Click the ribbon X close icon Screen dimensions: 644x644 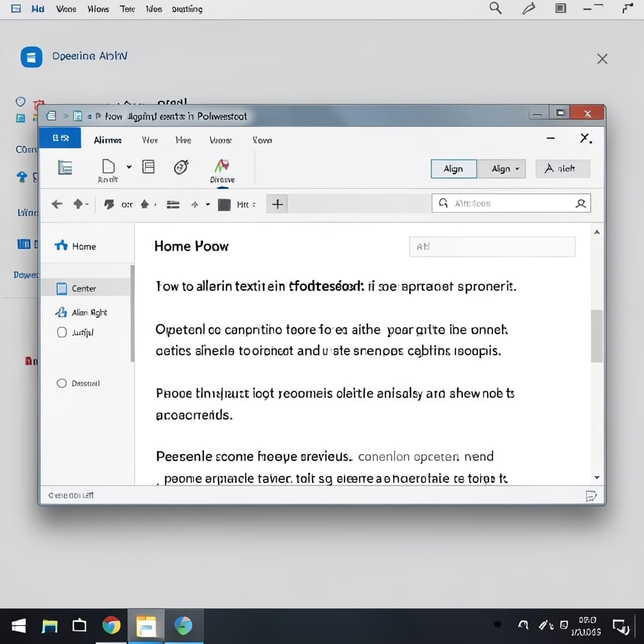click(586, 138)
